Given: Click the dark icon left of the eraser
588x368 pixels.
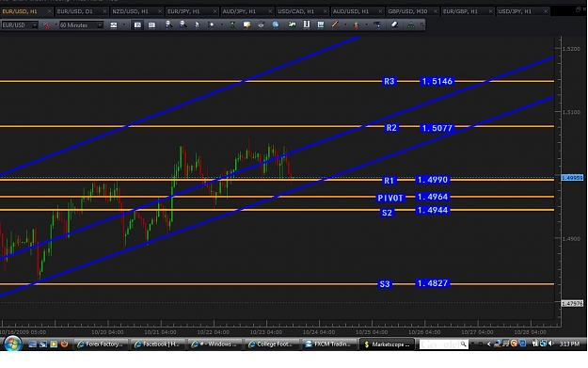Looking at the screenshot, I should (377, 24).
